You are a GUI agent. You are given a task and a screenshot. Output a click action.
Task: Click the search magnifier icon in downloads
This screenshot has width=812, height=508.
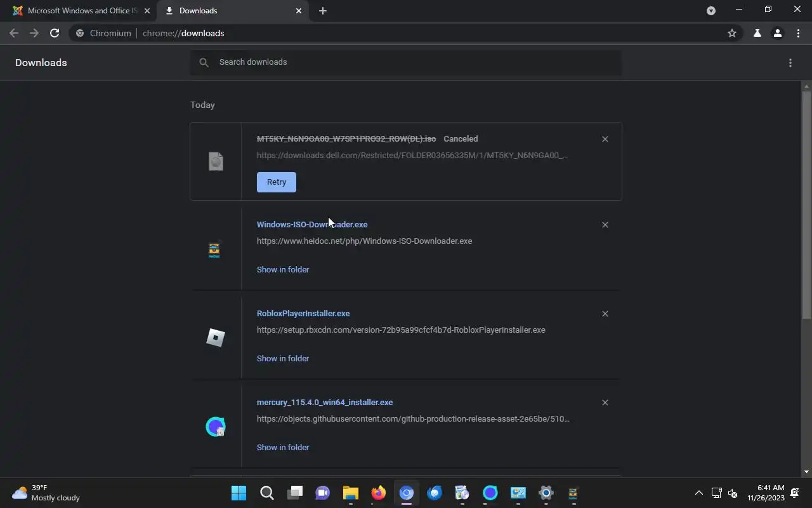click(204, 62)
